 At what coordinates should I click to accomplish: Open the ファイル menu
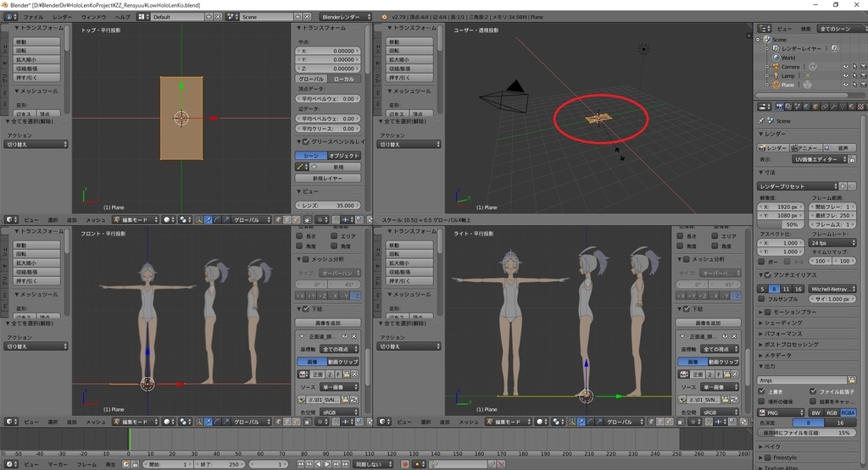(33, 17)
